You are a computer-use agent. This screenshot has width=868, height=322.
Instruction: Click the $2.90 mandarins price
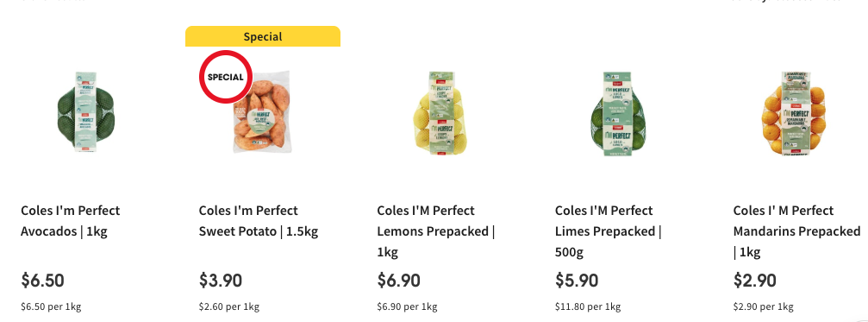pyautogui.click(x=755, y=281)
